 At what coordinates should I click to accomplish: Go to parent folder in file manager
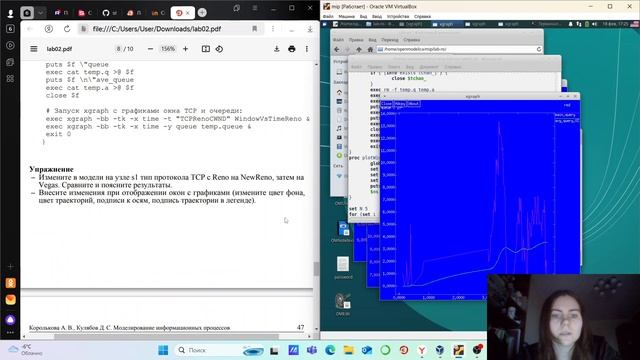(359, 49)
